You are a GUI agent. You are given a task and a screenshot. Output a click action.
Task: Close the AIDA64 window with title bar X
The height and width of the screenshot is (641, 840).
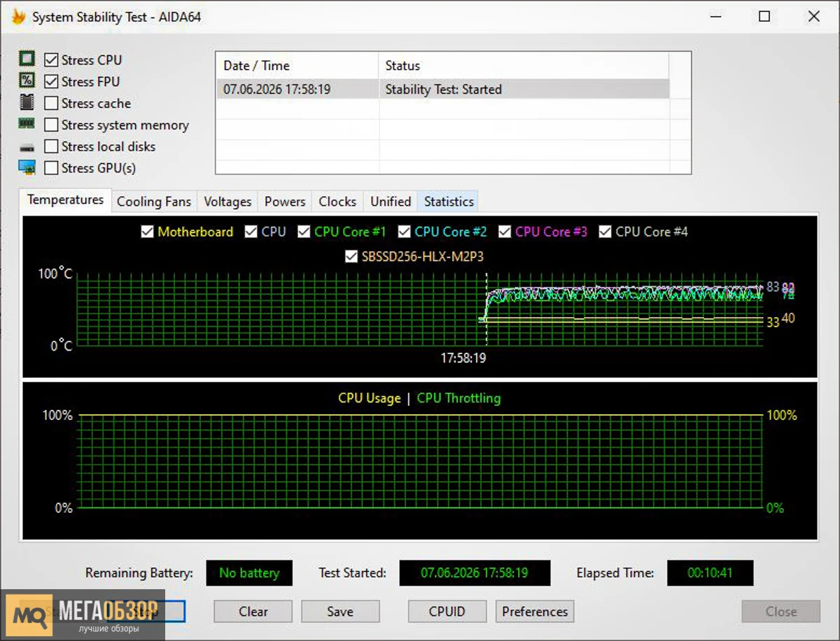pos(814,17)
